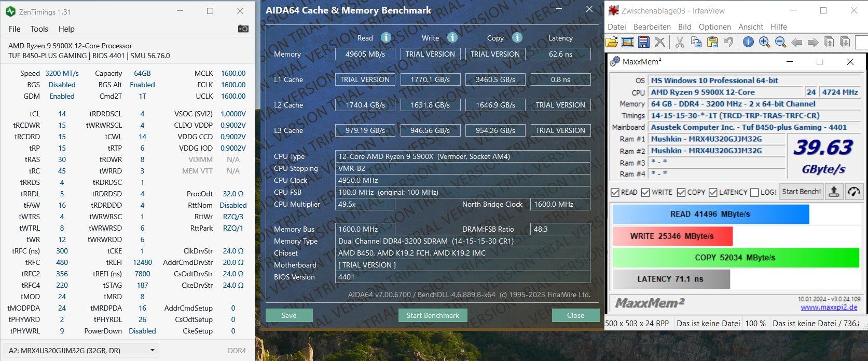Enable the LOG! checkbox in MaxxMem

click(754, 192)
